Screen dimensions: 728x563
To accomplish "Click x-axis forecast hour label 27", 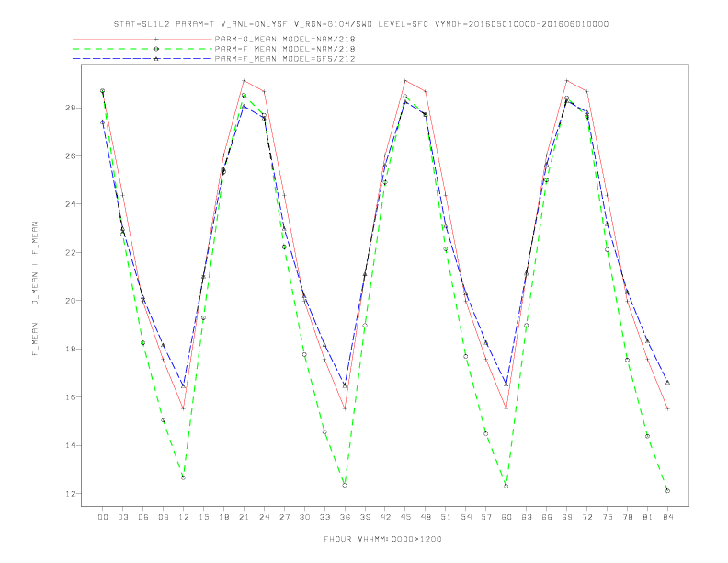I will pos(284,517).
